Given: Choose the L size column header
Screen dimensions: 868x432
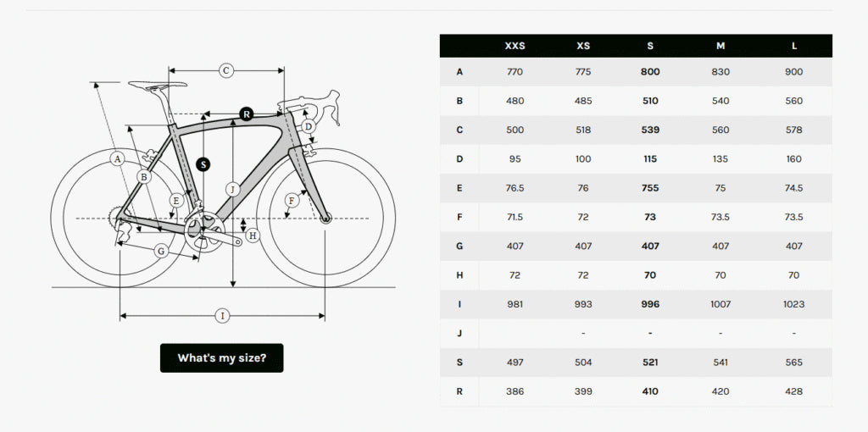Looking at the screenshot, I should [x=794, y=46].
